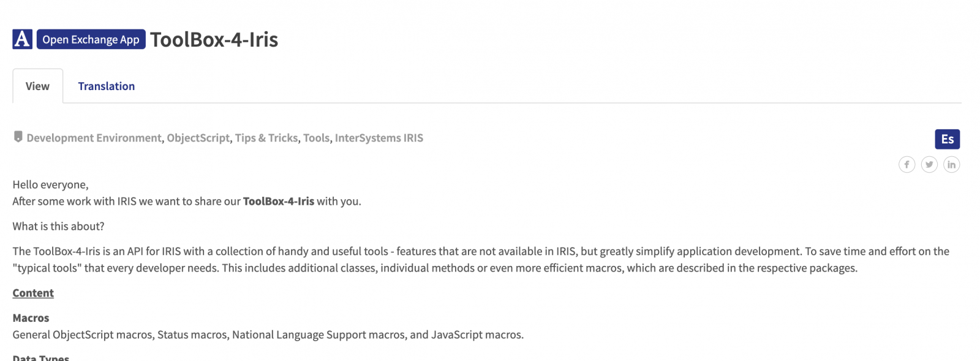Share the article on LinkedIn
Viewport: 980px width, 361px height.
pos(951,164)
